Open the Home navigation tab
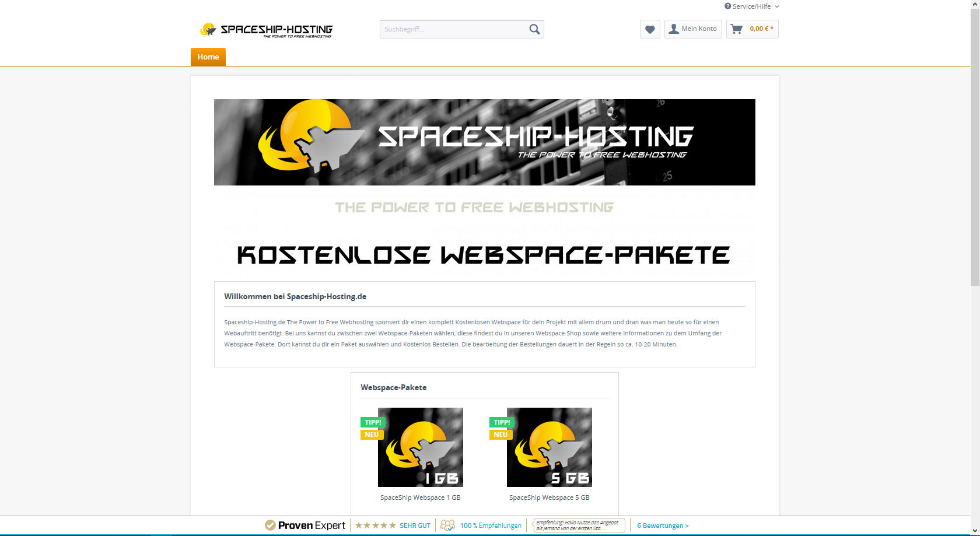 click(208, 57)
